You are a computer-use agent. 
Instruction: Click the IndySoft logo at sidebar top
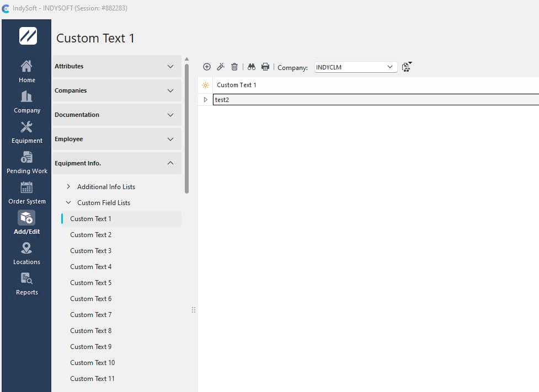click(28, 36)
